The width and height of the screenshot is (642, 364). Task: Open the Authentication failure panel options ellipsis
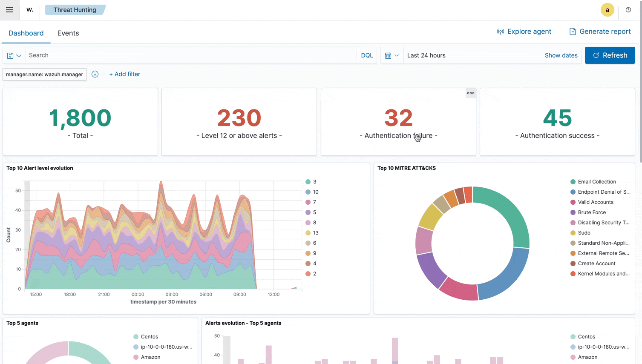tap(470, 93)
